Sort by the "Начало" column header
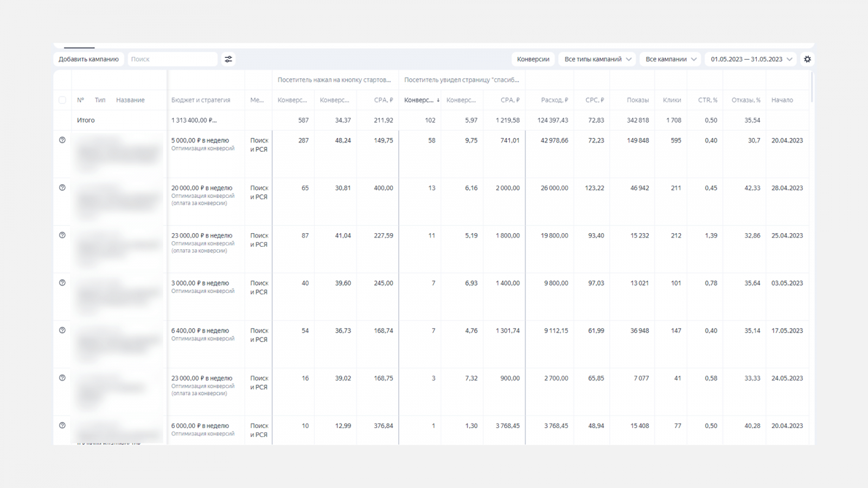 782,100
